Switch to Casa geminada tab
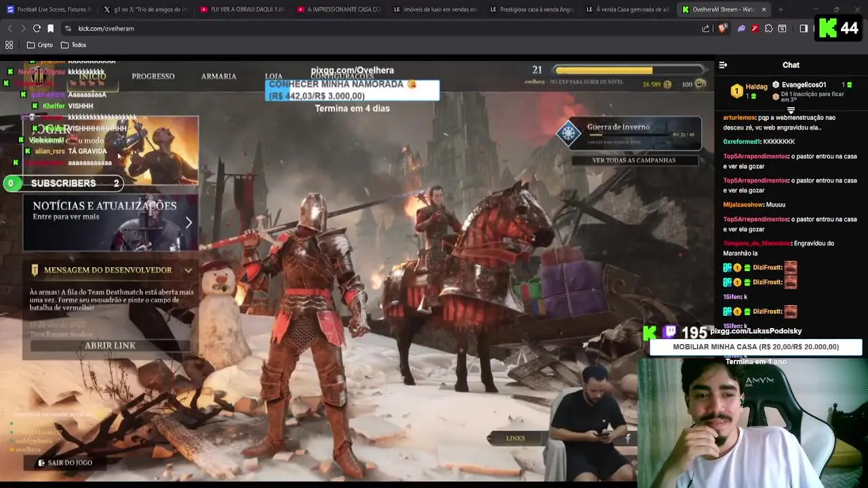Screen dimensions: 868x488 (x=629, y=9)
